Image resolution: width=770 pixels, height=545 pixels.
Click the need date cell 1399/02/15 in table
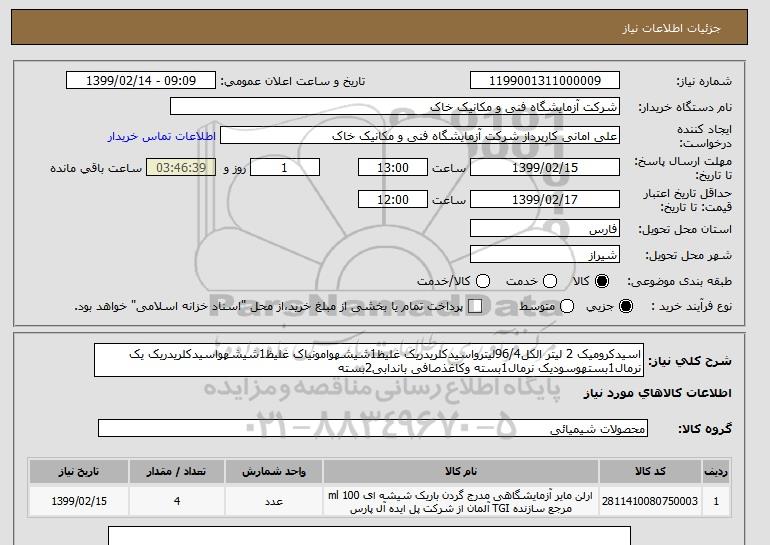79,501
